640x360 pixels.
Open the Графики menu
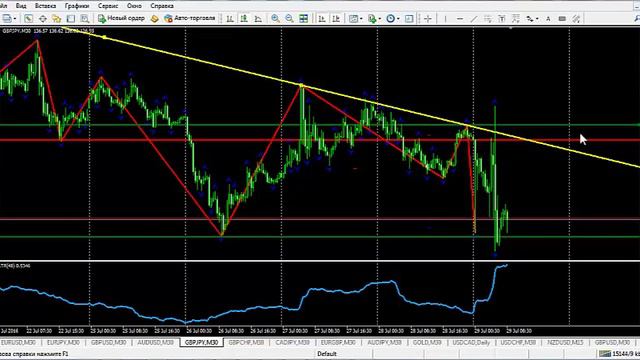click(x=77, y=6)
